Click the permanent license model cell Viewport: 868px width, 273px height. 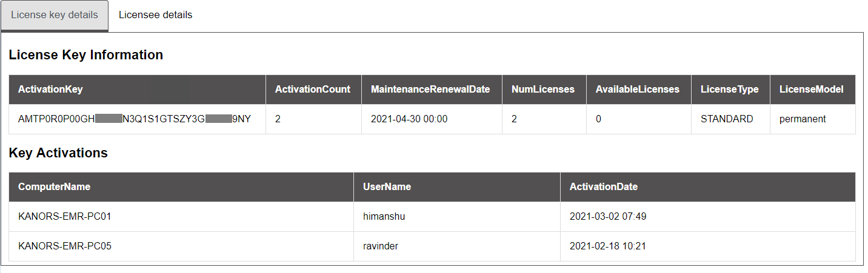[x=812, y=119]
